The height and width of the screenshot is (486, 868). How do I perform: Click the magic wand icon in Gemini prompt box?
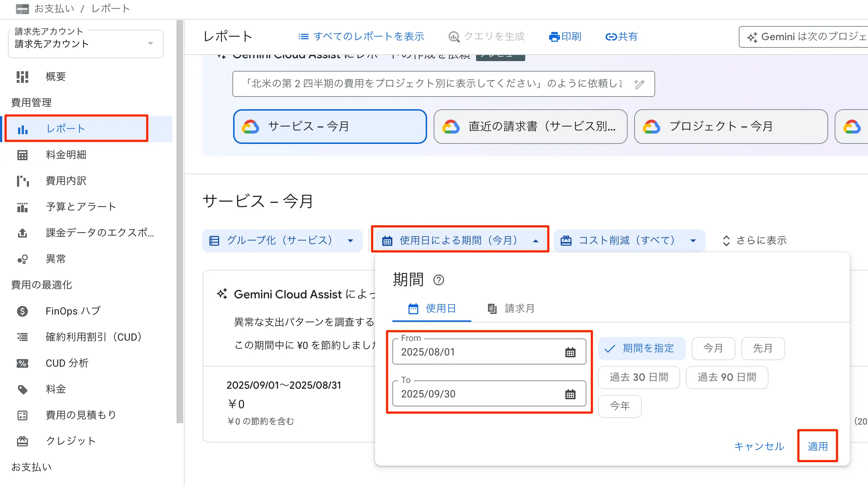[639, 84]
